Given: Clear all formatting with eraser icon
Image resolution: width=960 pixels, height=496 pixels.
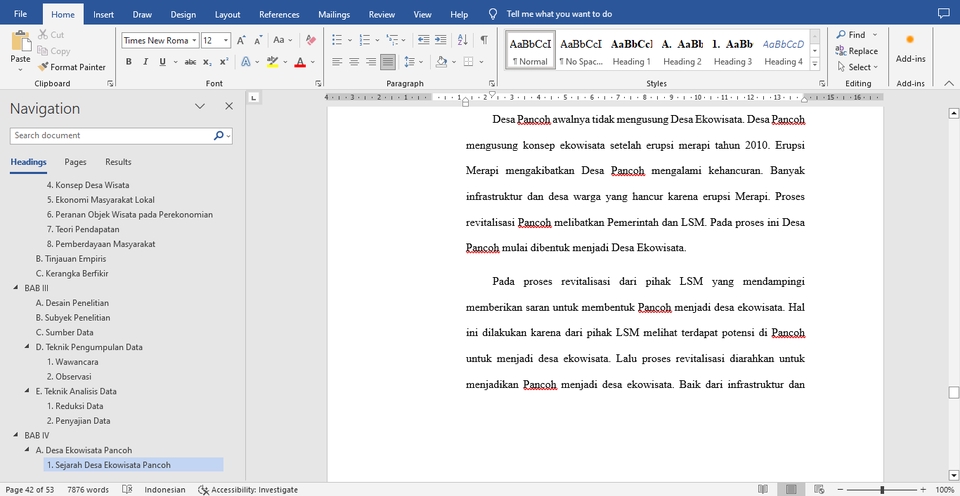Looking at the screenshot, I should (x=311, y=40).
